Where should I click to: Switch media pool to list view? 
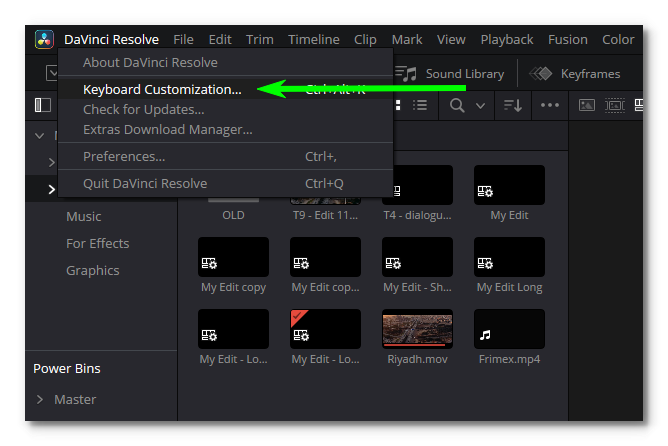click(x=420, y=105)
